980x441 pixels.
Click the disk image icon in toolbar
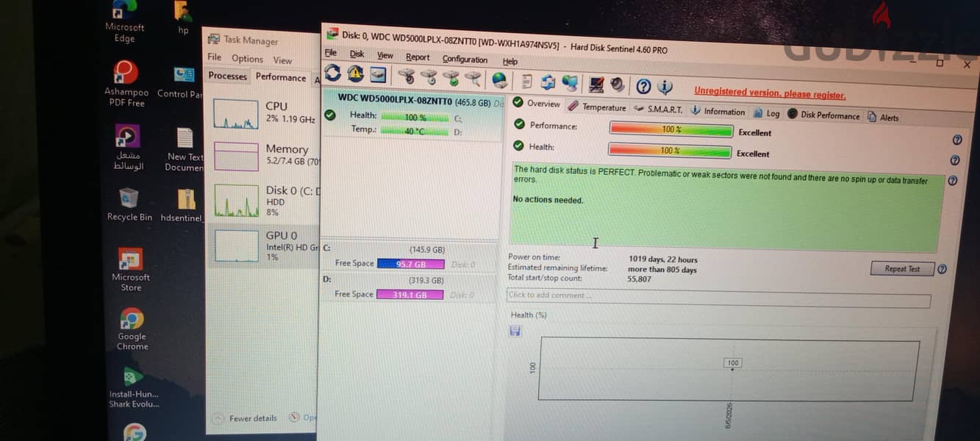(378, 74)
